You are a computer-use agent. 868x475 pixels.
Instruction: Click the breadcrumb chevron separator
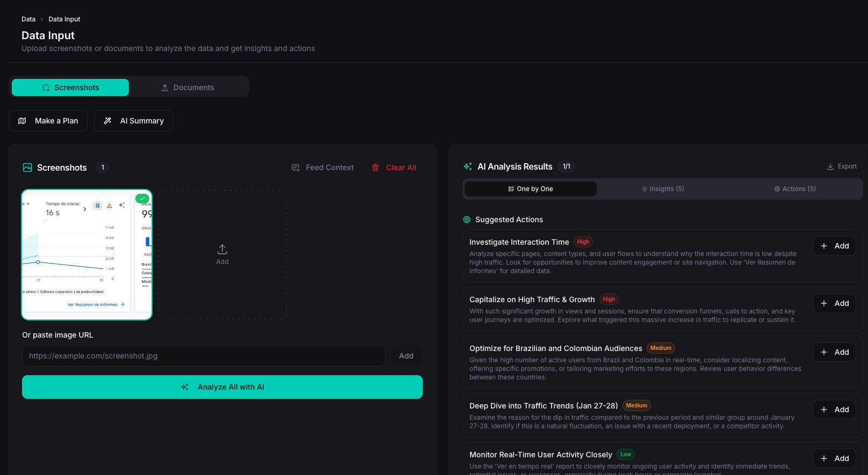click(x=42, y=19)
